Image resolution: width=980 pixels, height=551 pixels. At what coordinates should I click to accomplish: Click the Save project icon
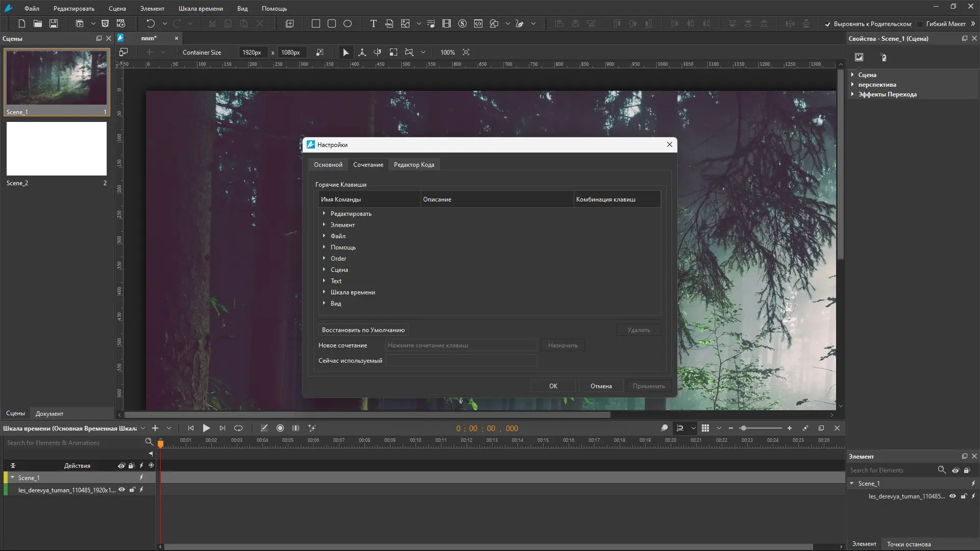54,23
